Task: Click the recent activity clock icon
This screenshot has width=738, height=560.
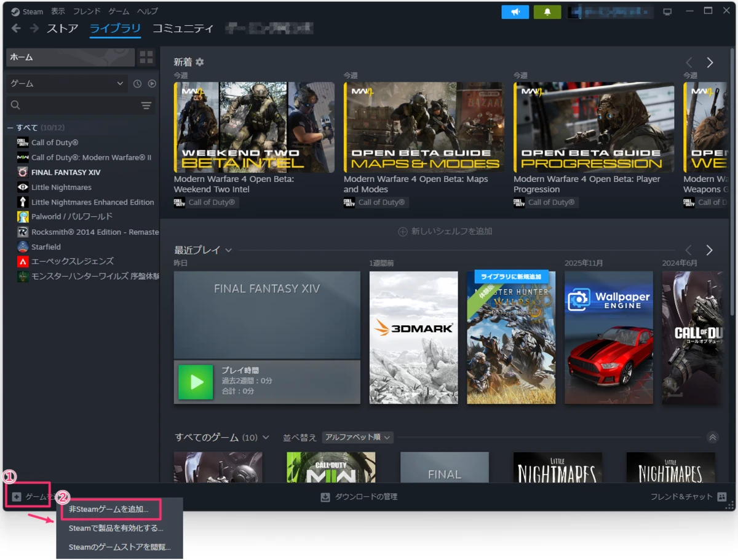Action: pyautogui.click(x=137, y=84)
